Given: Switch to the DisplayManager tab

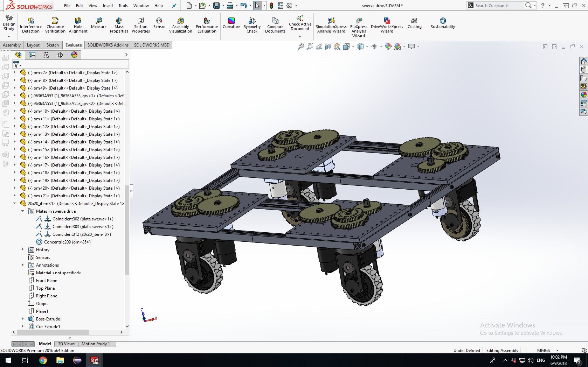Looking at the screenshot, I should (x=74, y=55).
